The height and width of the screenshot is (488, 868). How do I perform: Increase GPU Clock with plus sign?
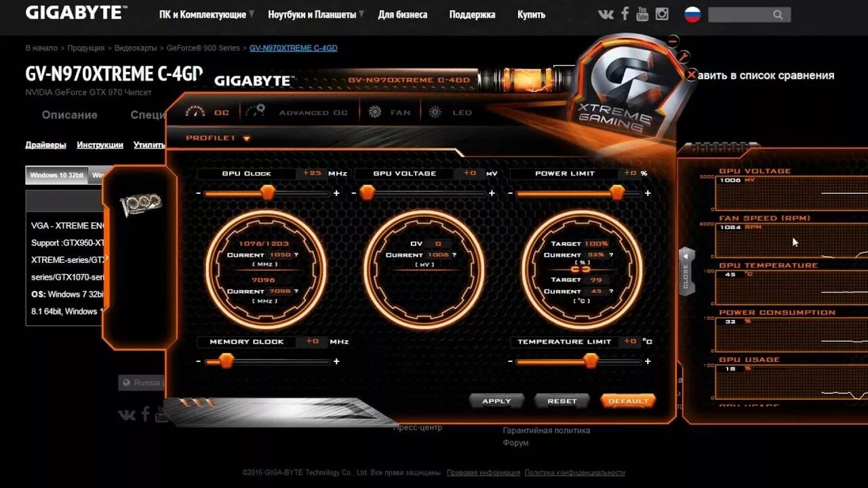[336, 194]
